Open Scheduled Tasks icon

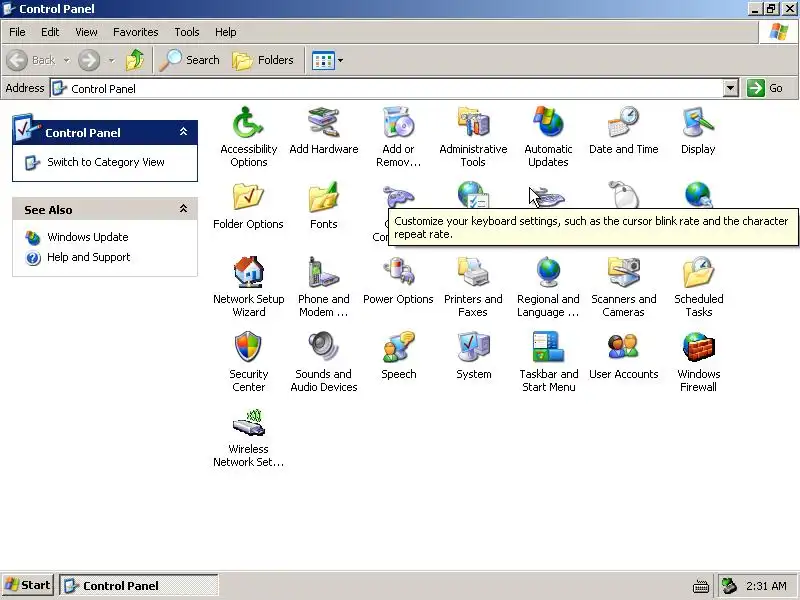(x=698, y=272)
